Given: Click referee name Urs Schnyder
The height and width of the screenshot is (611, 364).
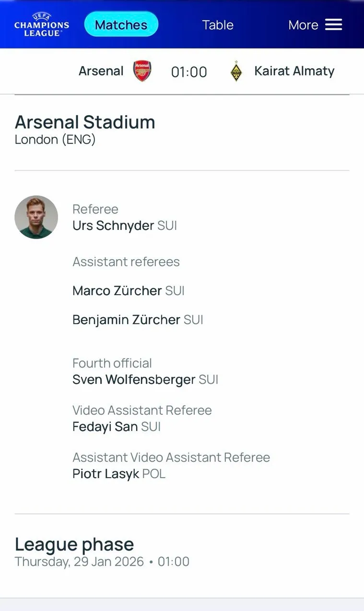Looking at the screenshot, I should (x=113, y=226).
